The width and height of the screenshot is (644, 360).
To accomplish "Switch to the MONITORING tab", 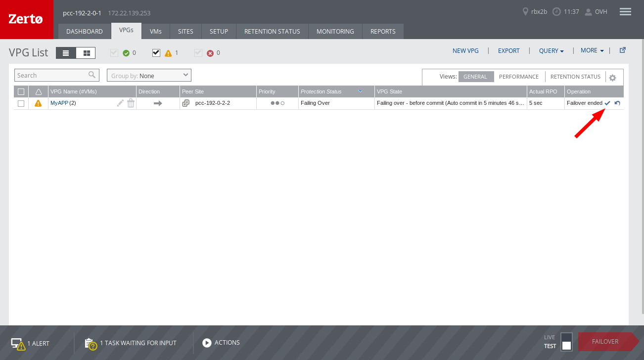I will point(335,31).
